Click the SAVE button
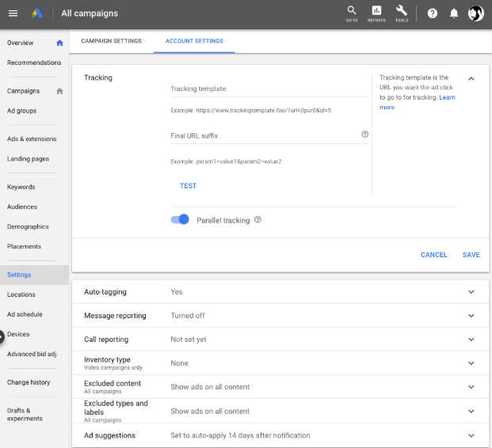 pyautogui.click(x=471, y=255)
